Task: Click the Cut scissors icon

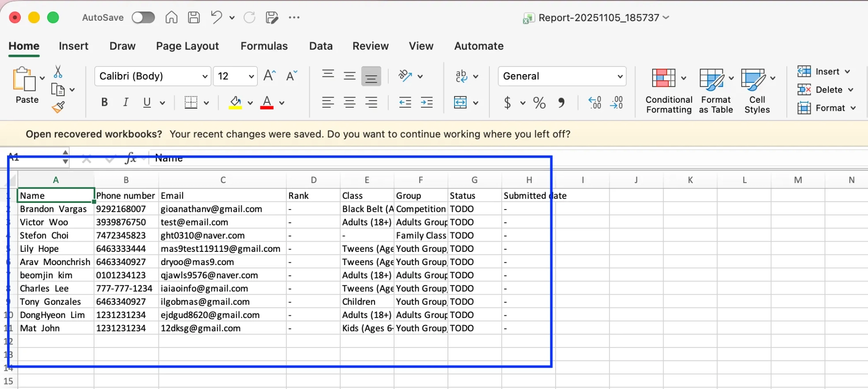Action: coord(58,71)
